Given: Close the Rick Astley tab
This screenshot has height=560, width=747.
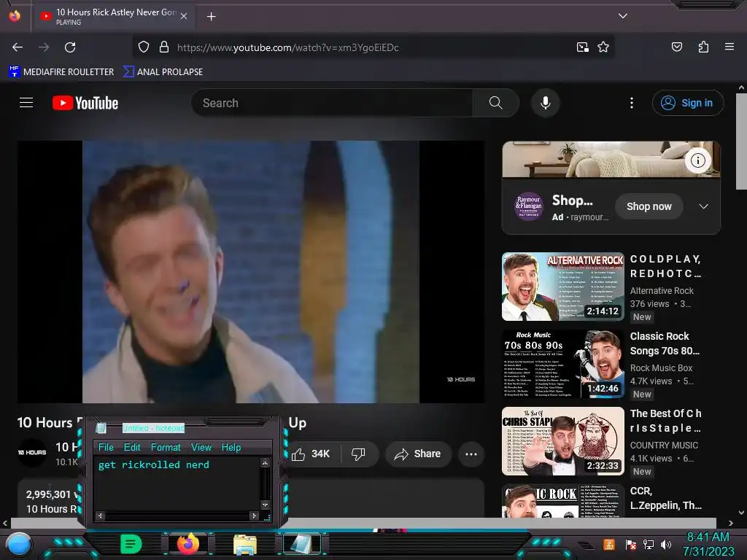Looking at the screenshot, I should pyautogui.click(x=184, y=16).
